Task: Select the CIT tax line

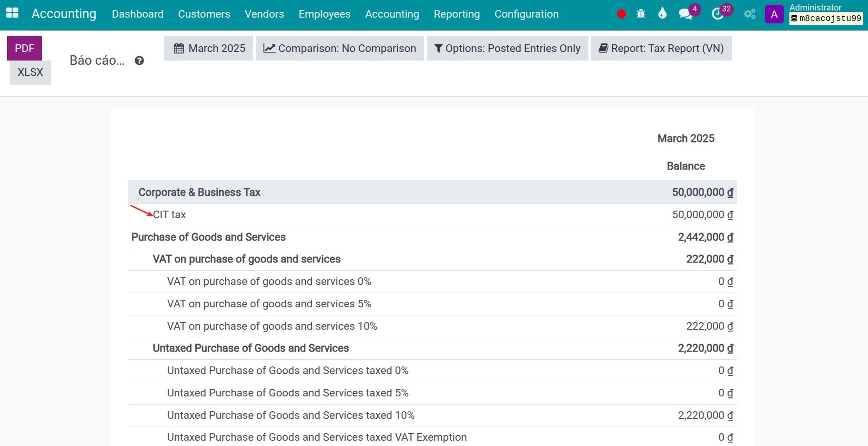Action: 169,214
